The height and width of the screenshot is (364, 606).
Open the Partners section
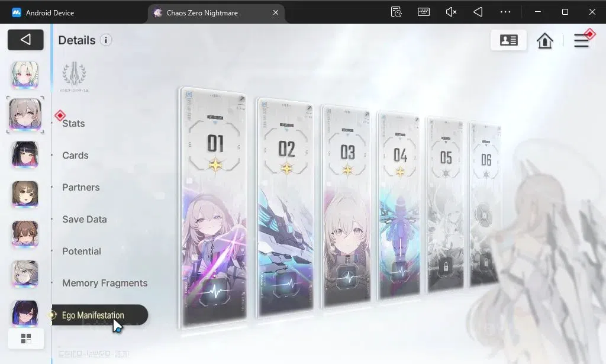point(80,188)
